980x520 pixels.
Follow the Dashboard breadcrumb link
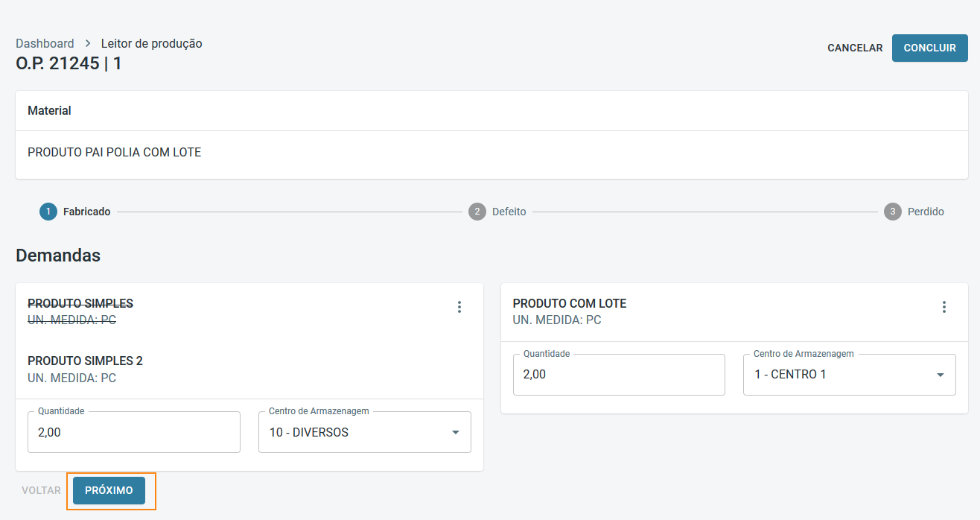[45, 43]
